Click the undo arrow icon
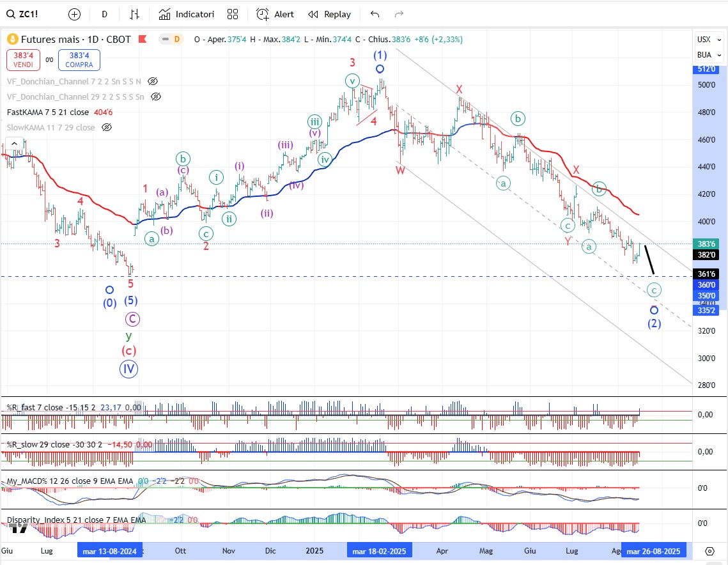The height and width of the screenshot is (565, 728). pos(375,14)
